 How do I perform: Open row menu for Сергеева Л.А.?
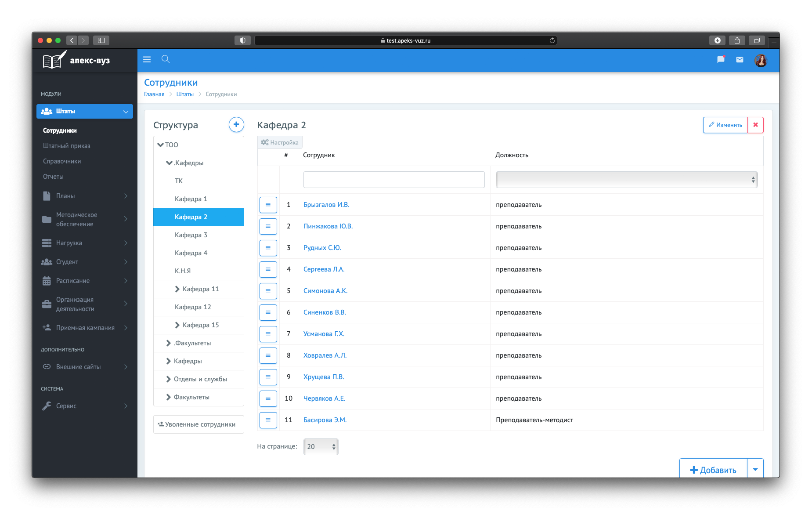[x=268, y=269]
